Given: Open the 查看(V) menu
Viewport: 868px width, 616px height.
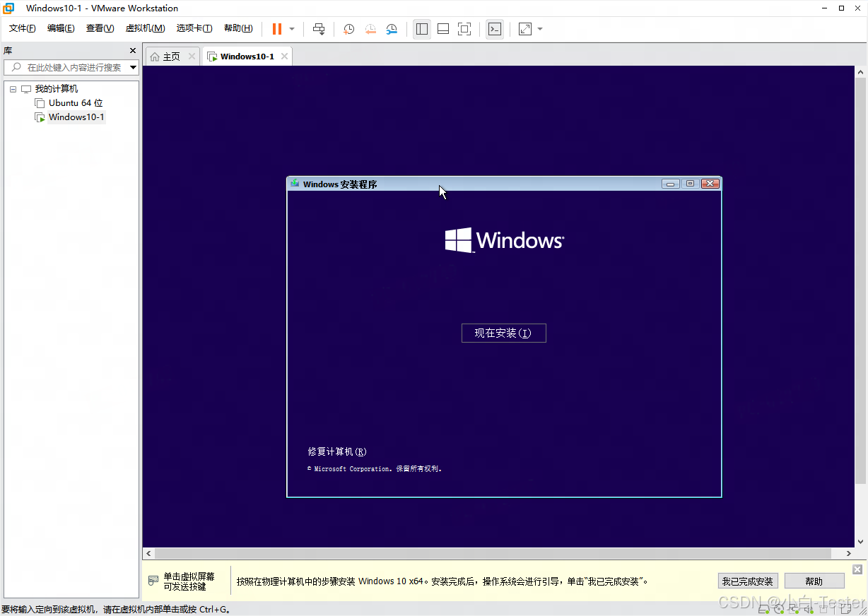Looking at the screenshot, I should (x=100, y=28).
